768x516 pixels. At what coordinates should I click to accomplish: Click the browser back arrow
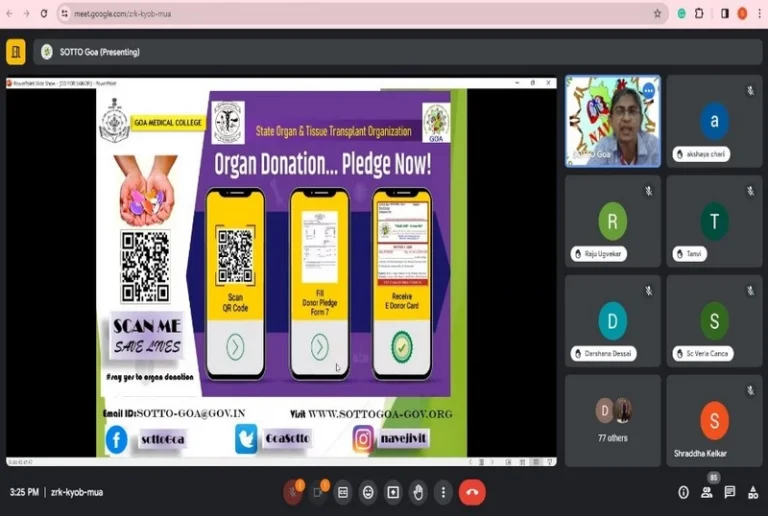10,14
